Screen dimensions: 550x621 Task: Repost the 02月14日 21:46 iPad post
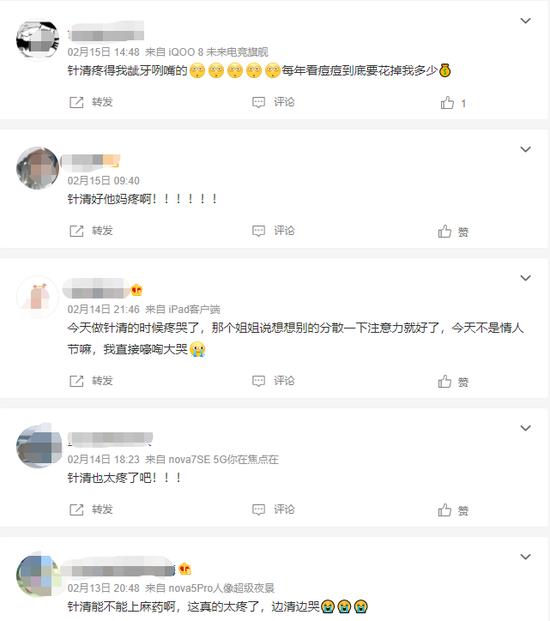91,381
